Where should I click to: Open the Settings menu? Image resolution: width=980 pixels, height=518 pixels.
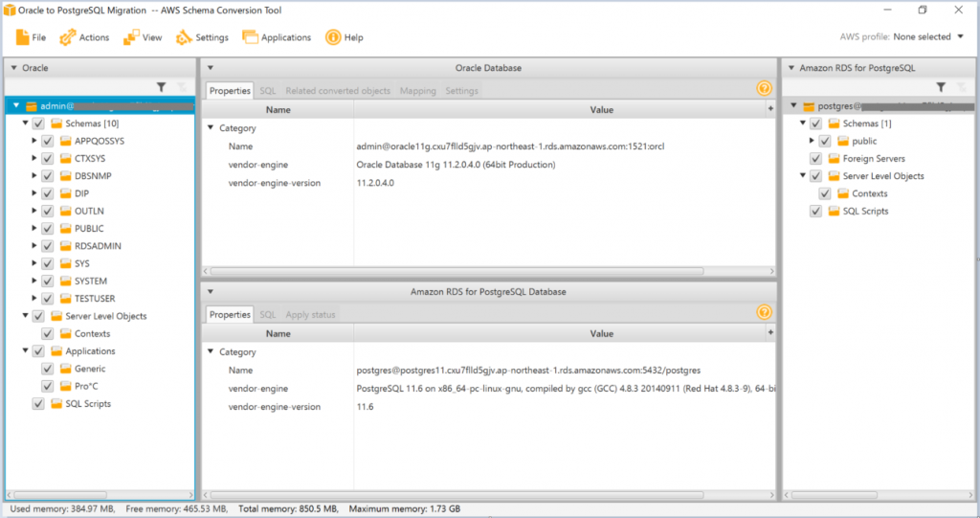202,37
